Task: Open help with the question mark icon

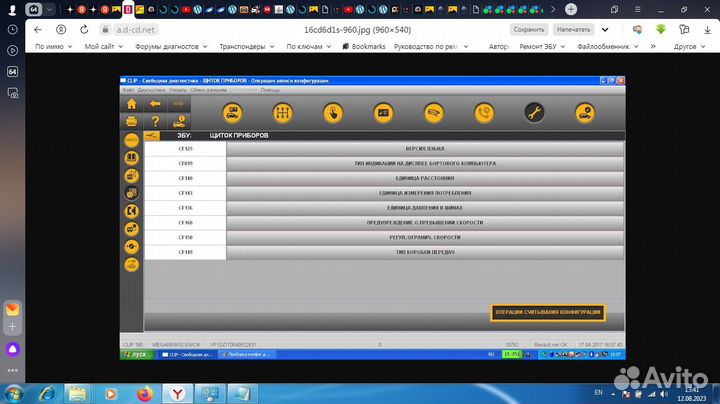Action: [x=155, y=121]
